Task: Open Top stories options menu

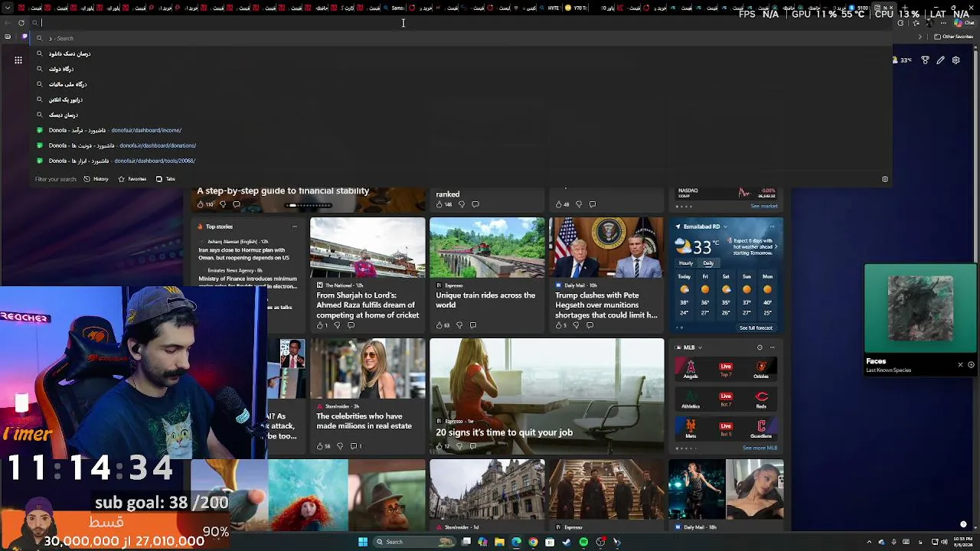Action: coord(294,227)
